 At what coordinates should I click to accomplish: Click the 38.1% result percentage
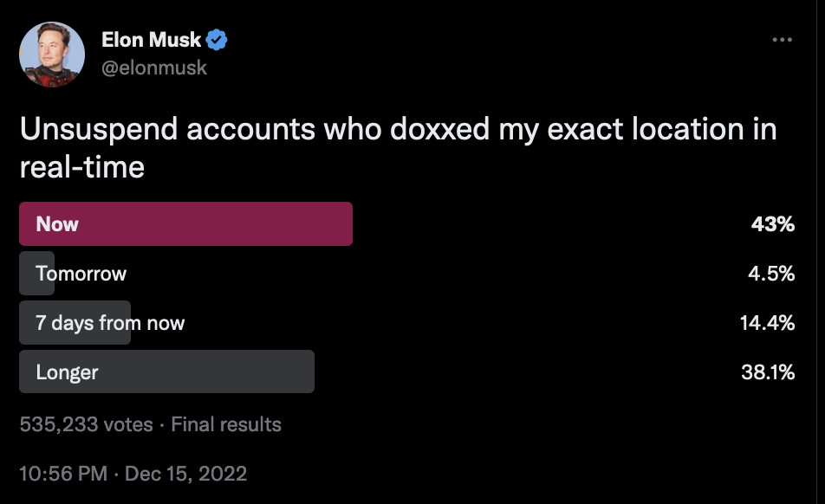(768, 372)
